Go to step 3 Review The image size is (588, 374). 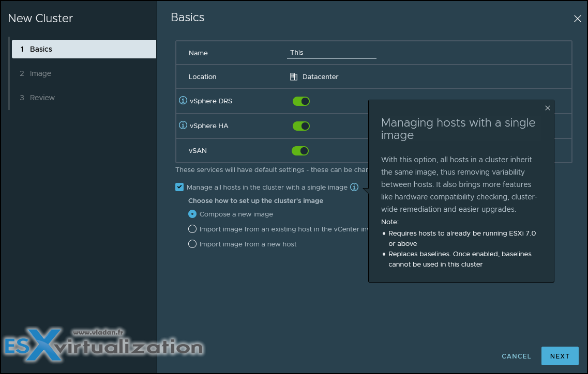(x=37, y=98)
